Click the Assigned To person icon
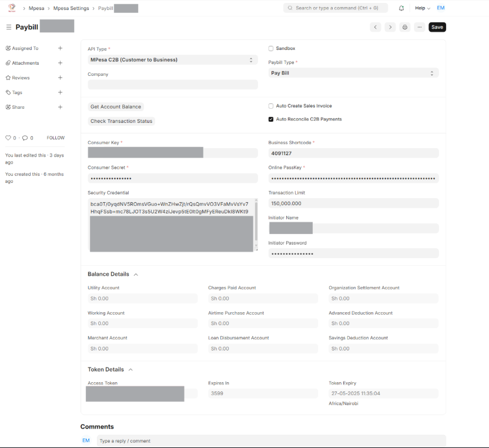The height and width of the screenshot is (448, 489). coord(8,48)
